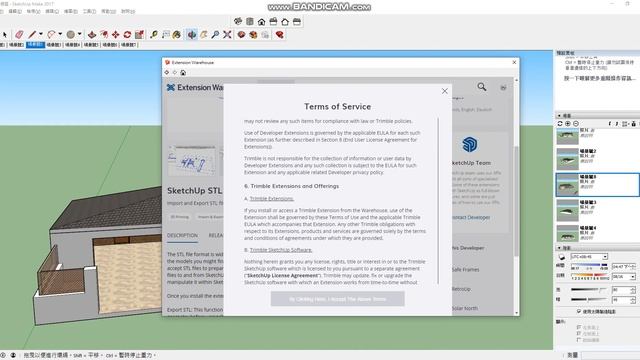Screen dimensions: 640x360
Task: Switch to Iso view icon
Action: click(238, 21)
